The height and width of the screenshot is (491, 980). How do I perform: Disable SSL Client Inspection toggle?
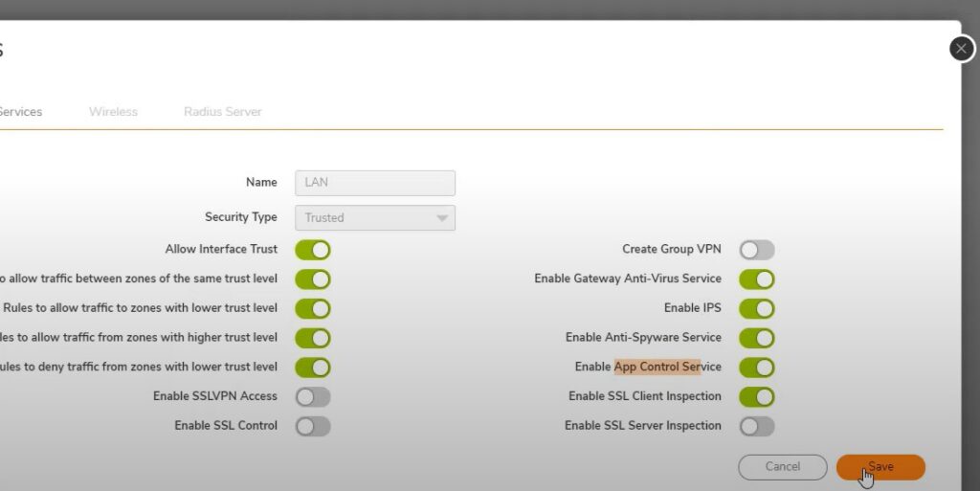point(756,396)
